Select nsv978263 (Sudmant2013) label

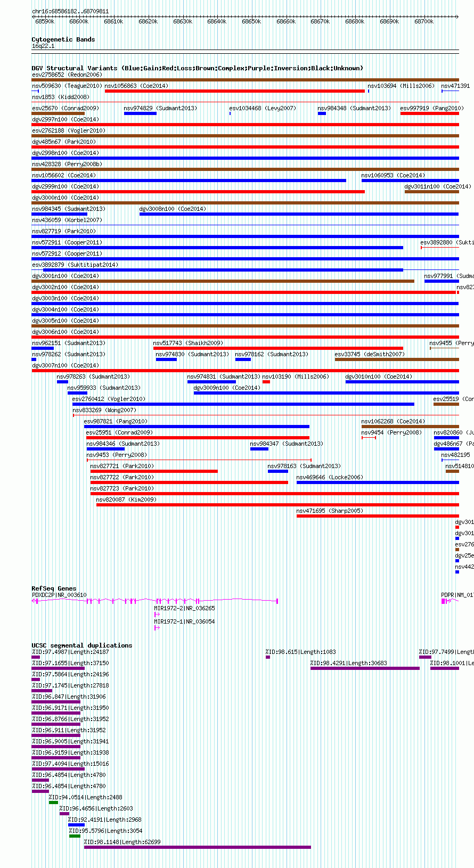(x=93, y=376)
